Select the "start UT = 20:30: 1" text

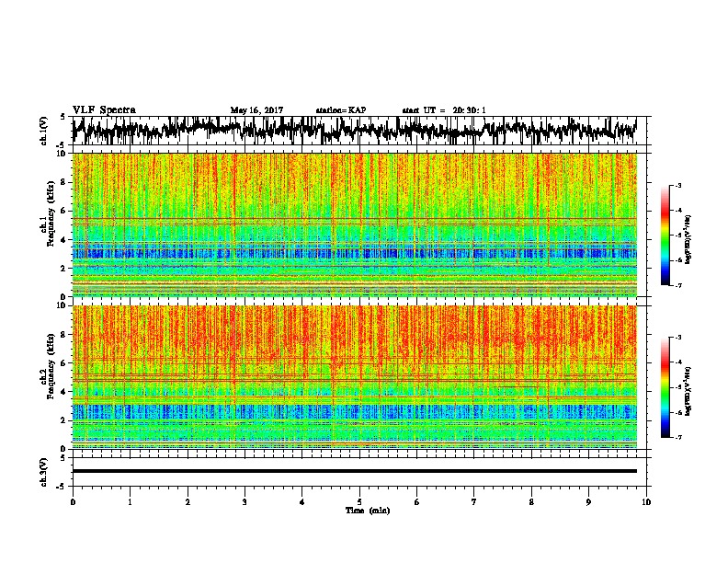[x=444, y=110]
